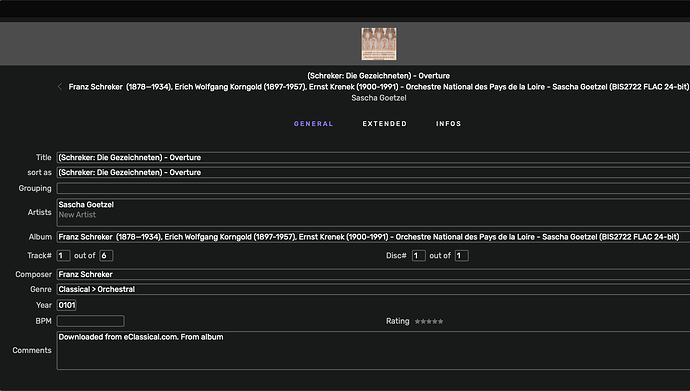
Task: Click the header artist Sascha Goetzel
Action: point(379,98)
